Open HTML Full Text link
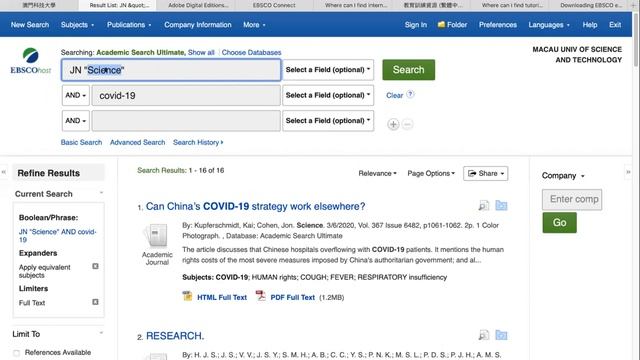 point(222,298)
